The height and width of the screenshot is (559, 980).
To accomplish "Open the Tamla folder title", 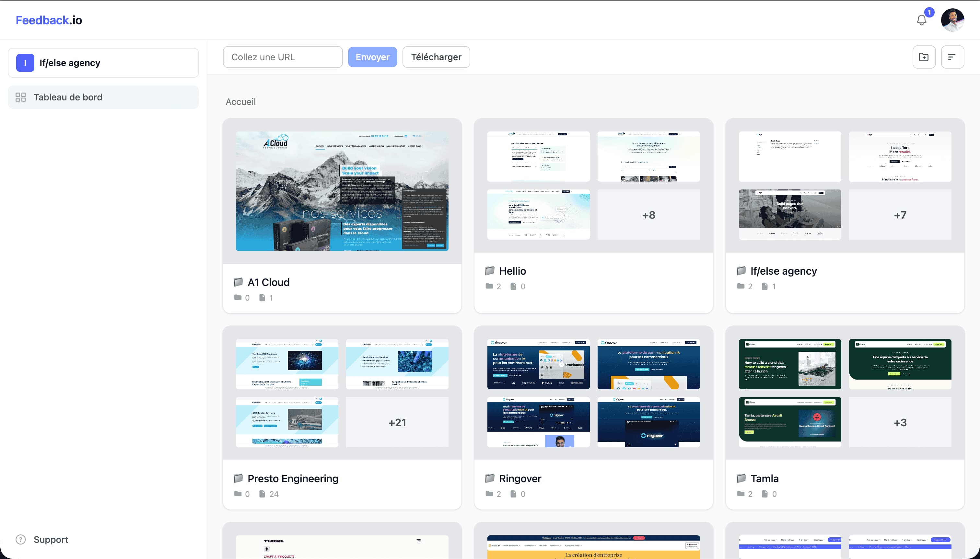I will [x=764, y=479].
